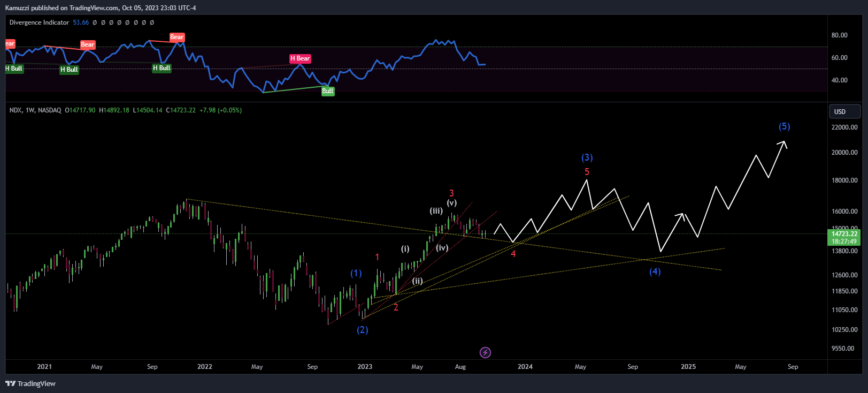Select the red wave label 2
868x393 pixels.
pos(396,307)
